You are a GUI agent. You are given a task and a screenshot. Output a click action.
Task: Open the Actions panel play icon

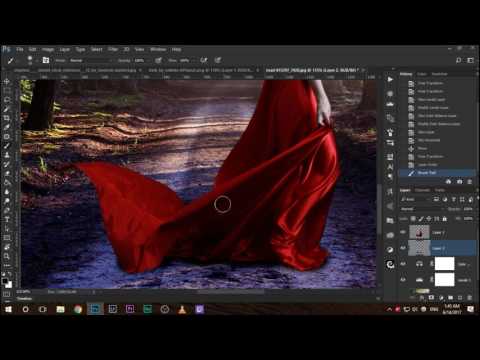pyautogui.click(x=390, y=79)
